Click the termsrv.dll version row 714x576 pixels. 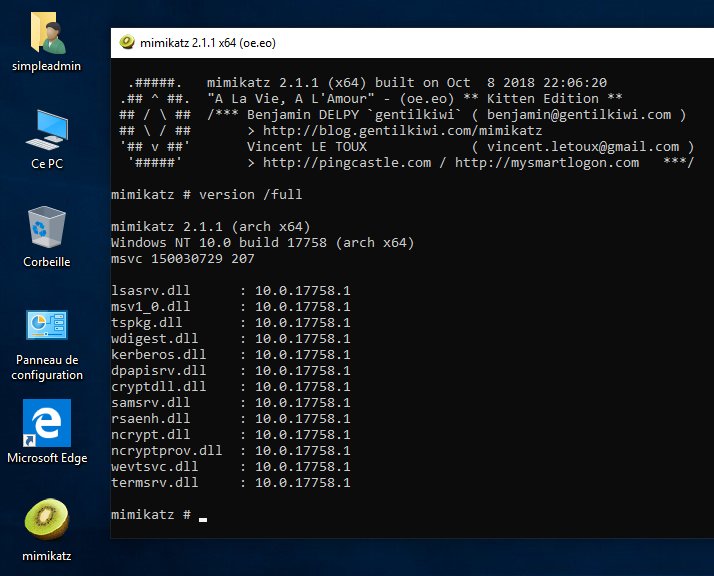(231, 482)
